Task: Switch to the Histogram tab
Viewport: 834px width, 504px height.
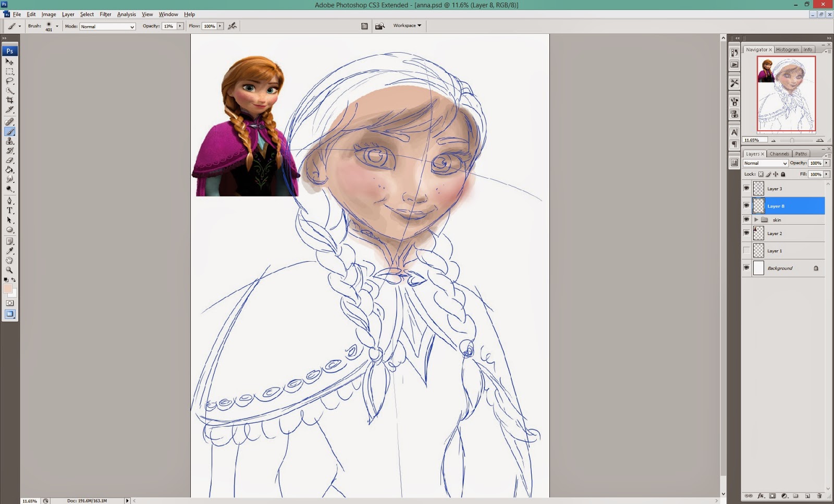Action: [787, 50]
